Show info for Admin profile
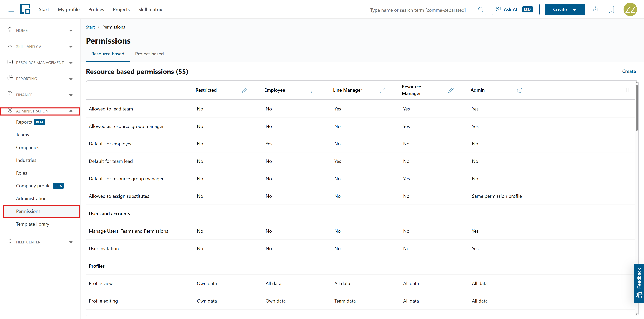This screenshot has height=319, width=644. (520, 90)
